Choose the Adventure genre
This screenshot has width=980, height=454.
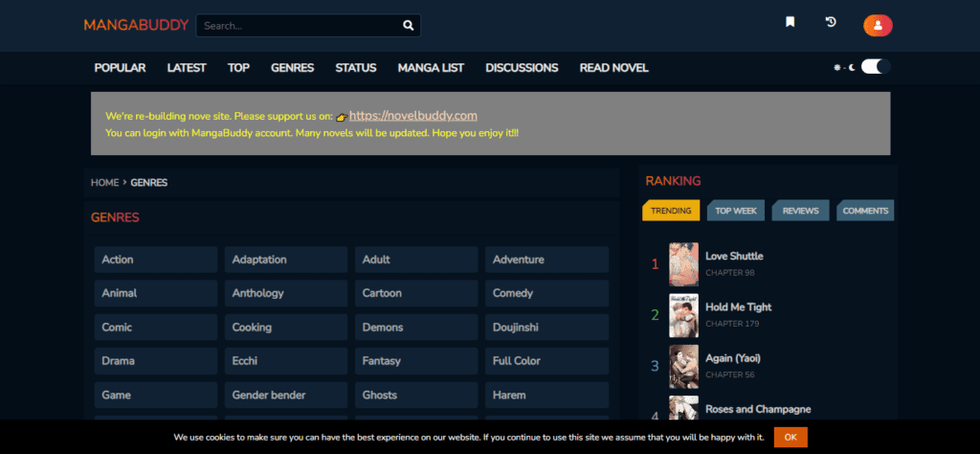coord(546,260)
